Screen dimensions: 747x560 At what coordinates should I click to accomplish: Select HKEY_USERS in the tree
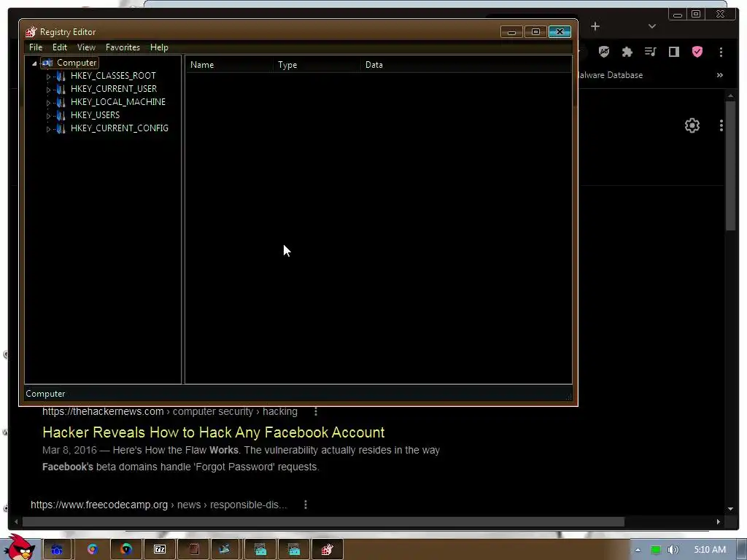coord(95,114)
